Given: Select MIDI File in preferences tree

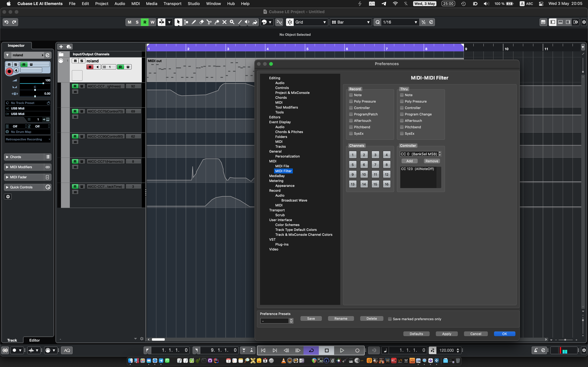Looking at the screenshot, I should click(282, 166).
